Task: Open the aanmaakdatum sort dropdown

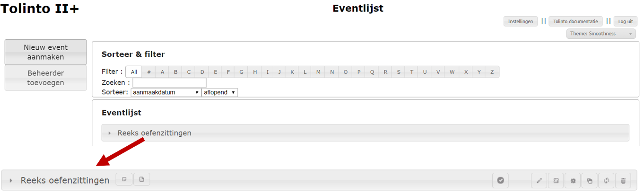Action: (166, 92)
